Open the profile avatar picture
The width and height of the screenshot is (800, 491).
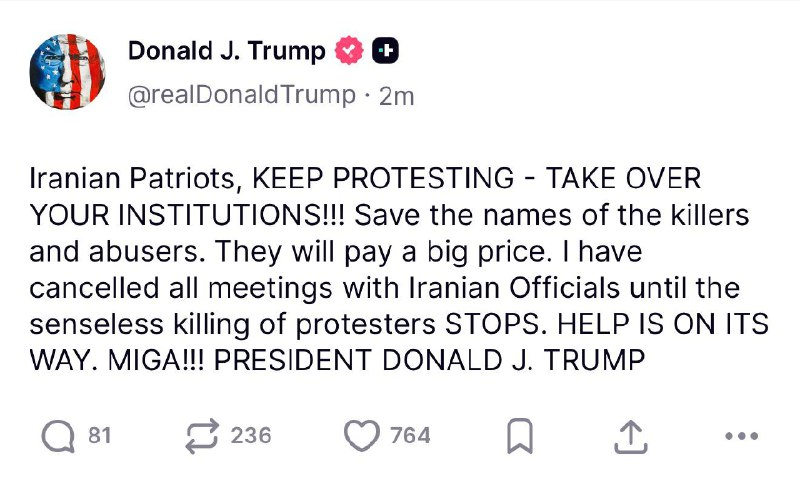tap(68, 72)
